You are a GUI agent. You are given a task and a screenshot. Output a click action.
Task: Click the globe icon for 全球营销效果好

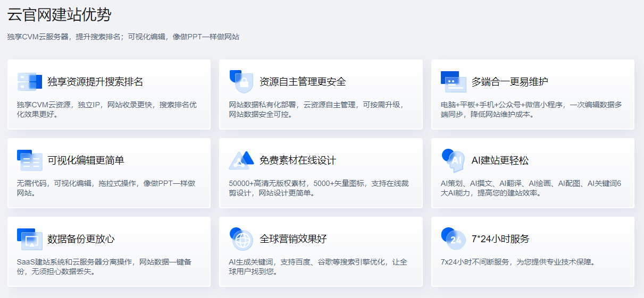pyautogui.click(x=241, y=239)
